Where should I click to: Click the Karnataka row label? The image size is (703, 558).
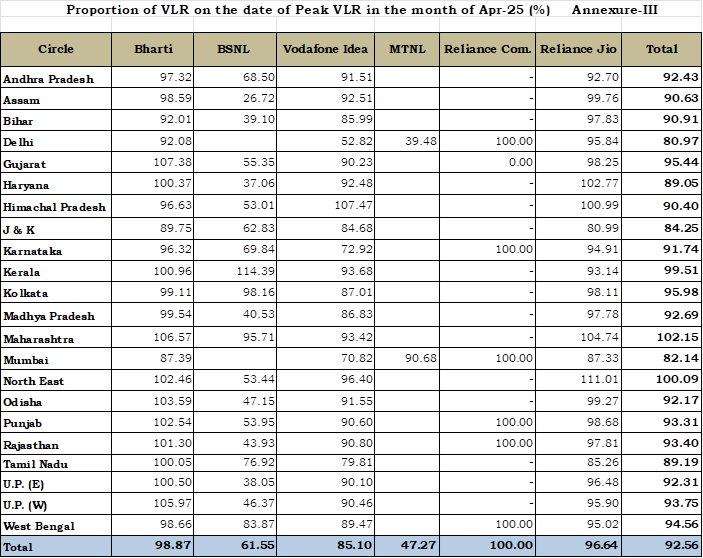[x=32, y=251]
